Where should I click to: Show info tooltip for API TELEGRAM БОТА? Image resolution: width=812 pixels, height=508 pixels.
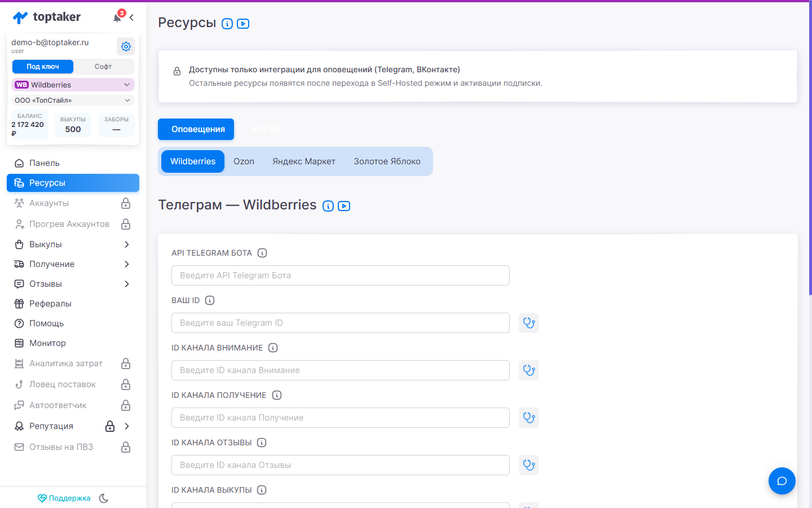pyautogui.click(x=262, y=253)
